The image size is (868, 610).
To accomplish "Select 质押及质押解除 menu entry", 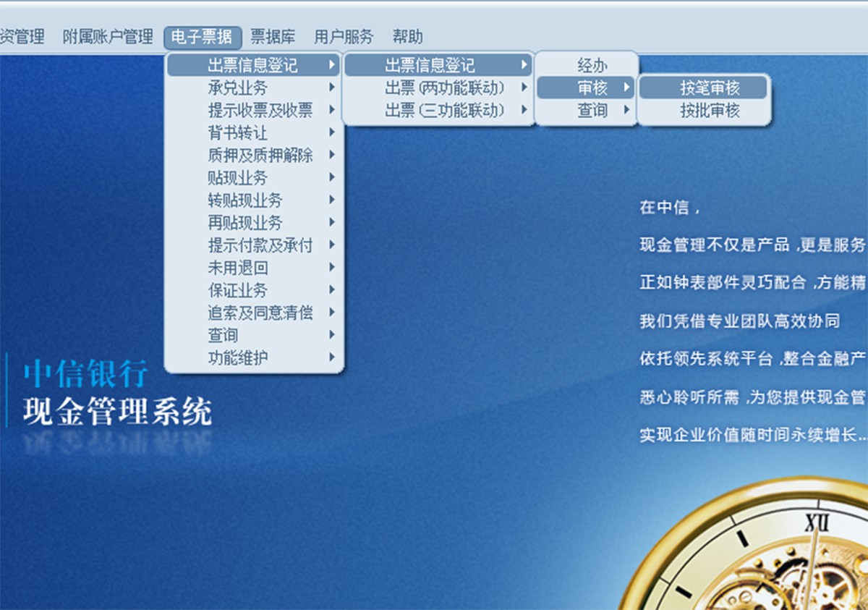I will coord(254,155).
